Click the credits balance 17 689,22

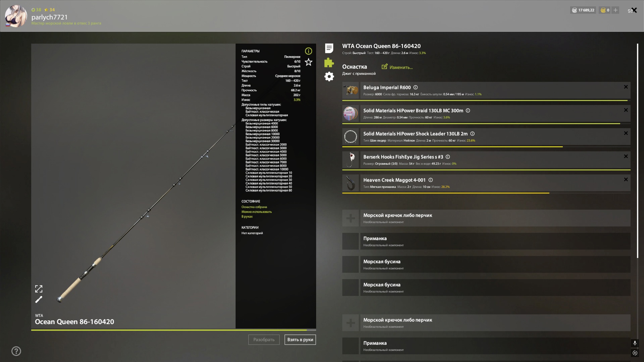583,10
